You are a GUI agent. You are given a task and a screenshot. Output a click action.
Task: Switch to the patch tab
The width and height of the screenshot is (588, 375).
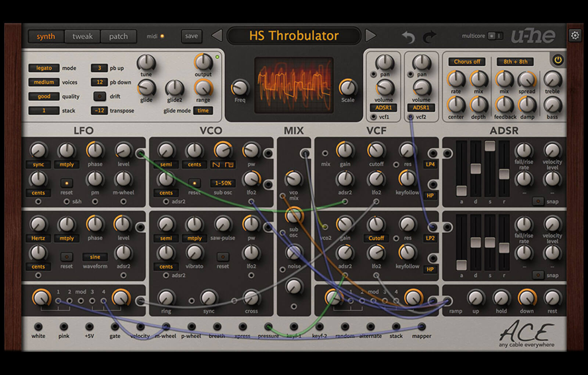click(x=119, y=37)
